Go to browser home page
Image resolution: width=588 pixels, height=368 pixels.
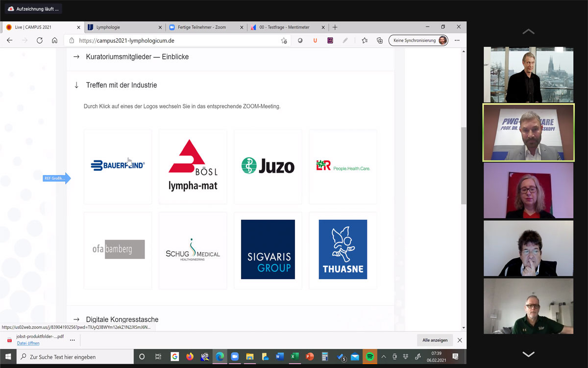pos(54,40)
